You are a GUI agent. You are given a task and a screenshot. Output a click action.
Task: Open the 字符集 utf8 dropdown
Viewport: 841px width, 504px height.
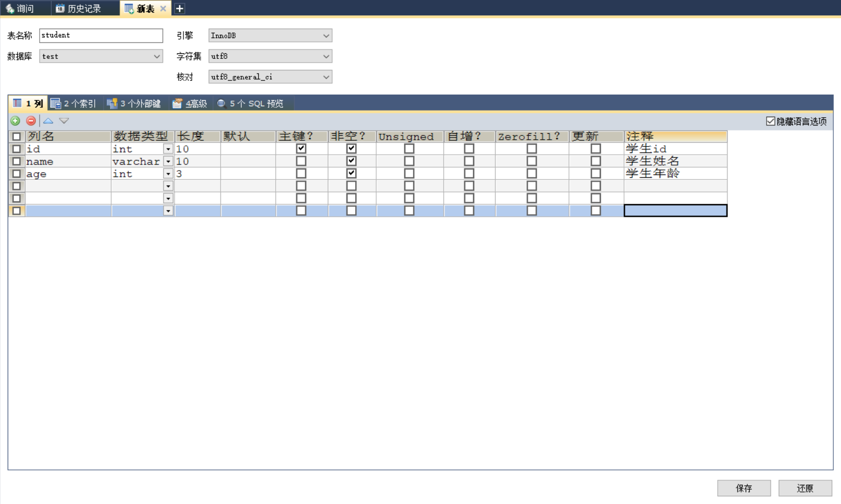[x=270, y=56]
